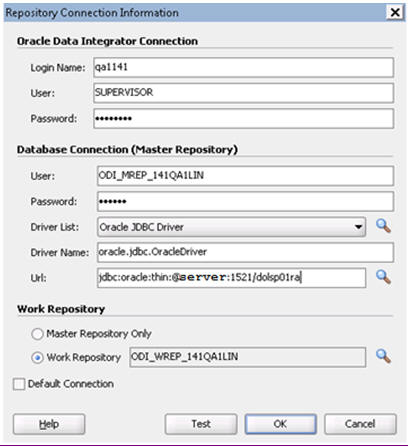
Task: Click the Login Name field containing qa1141
Action: click(x=243, y=67)
